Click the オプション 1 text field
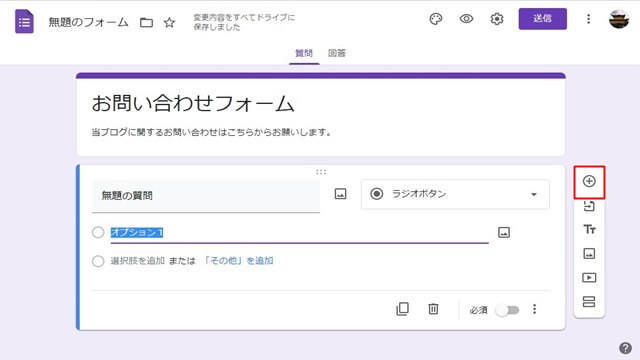The width and height of the screenshot is (640, 360). (x=300, y=233)
